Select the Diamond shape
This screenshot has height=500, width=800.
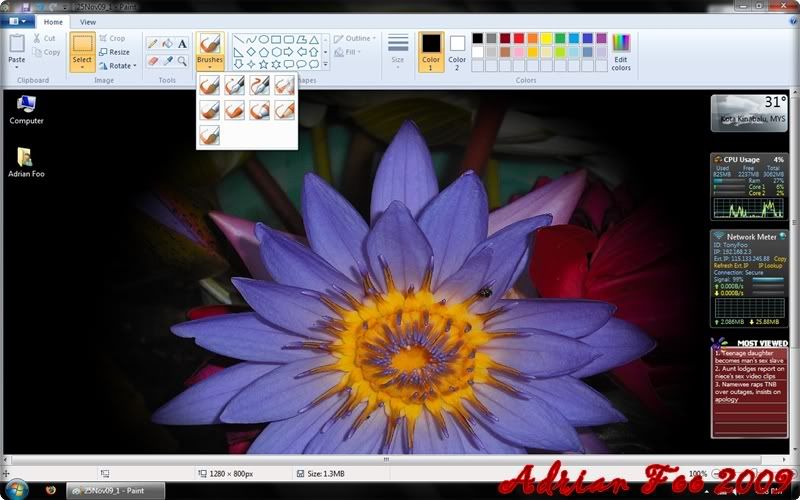(251, 52)
